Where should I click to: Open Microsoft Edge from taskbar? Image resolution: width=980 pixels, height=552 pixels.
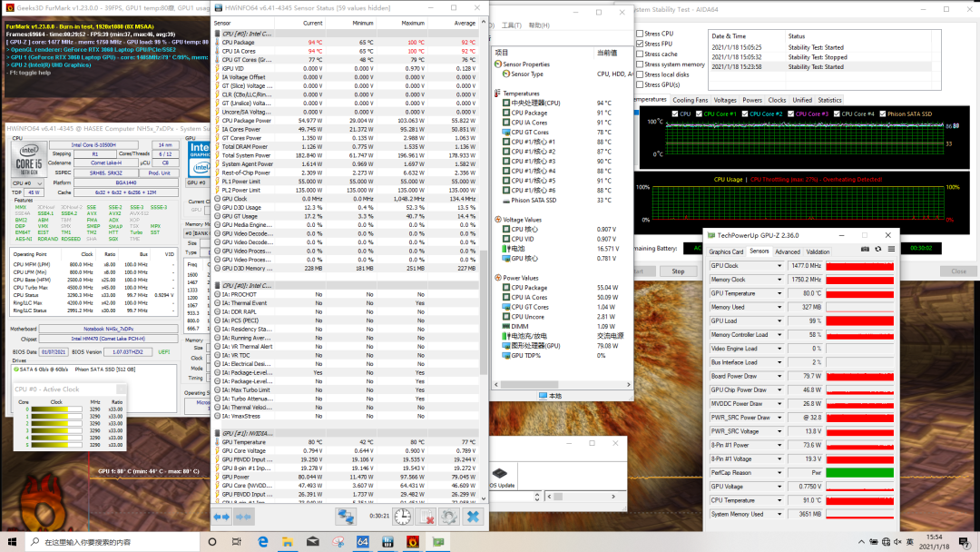pyautogui.click(x=263, y=542)
